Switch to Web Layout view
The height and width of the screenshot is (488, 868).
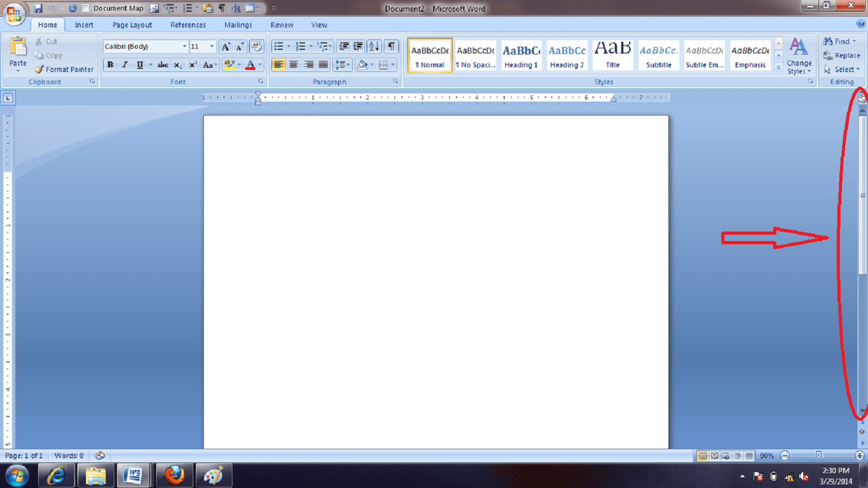[x=726, y=456]
